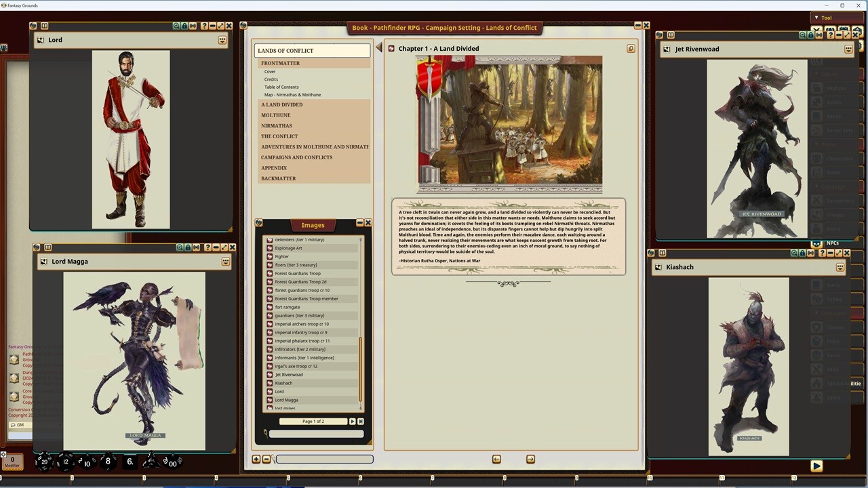Viewport: 868px width, 488px height.
Task: Toggle the magnifier zoom on Lord Magga window
Action: (180, 248)
